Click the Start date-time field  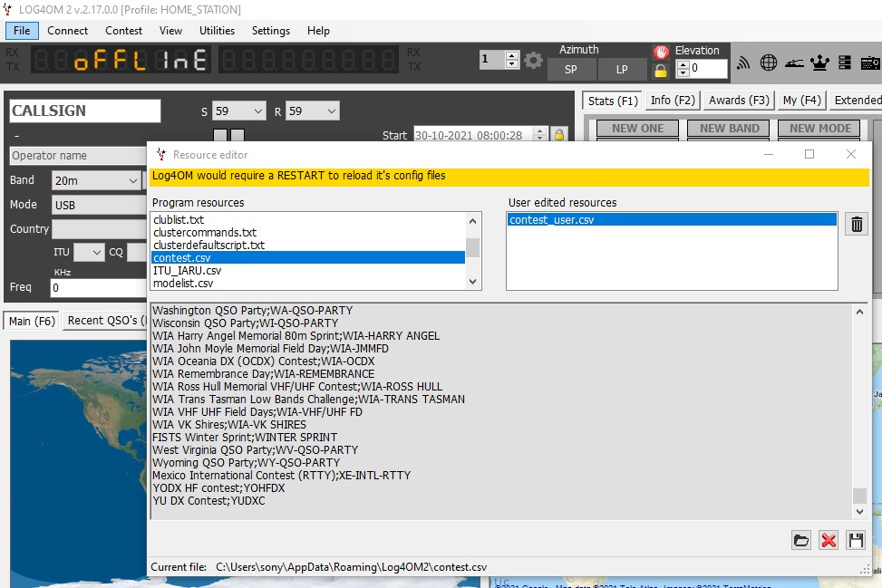click(473, 135)
